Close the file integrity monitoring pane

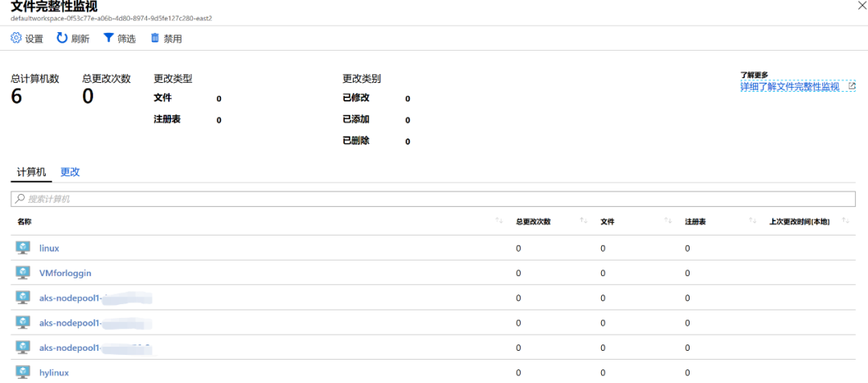tap(862, 5)
